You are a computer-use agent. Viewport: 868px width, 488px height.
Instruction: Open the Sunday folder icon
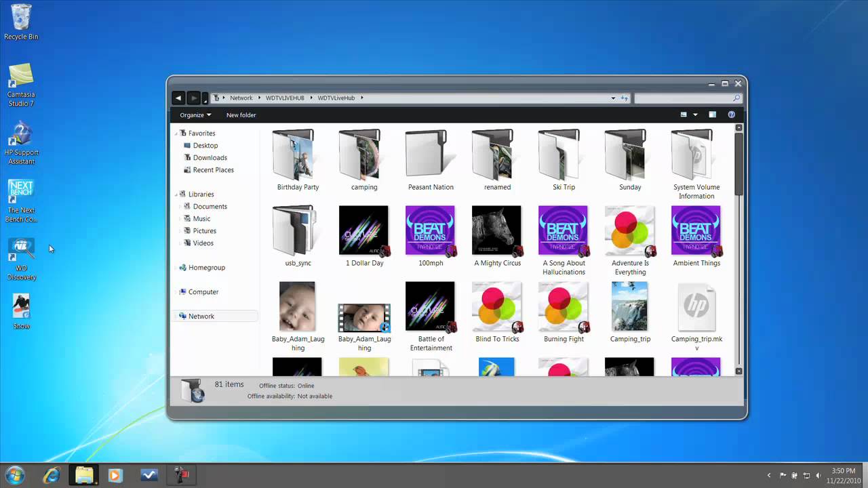click(x=626, y=155)
